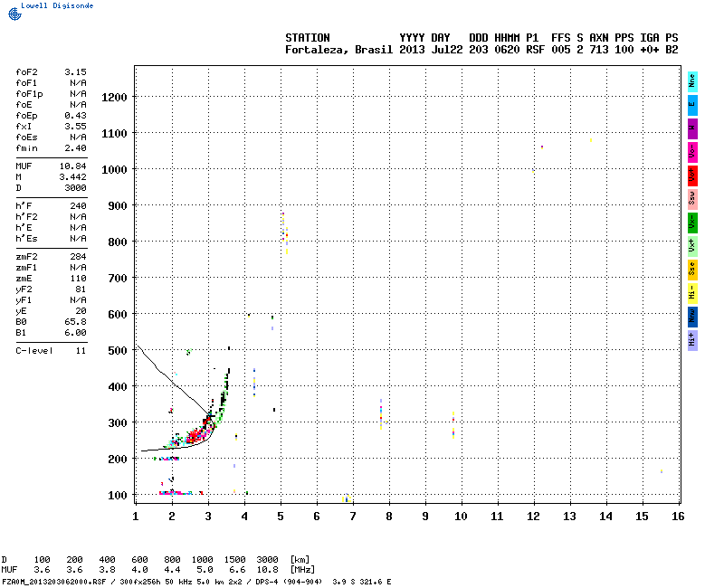Click the h'F value 240

[78, 206]
